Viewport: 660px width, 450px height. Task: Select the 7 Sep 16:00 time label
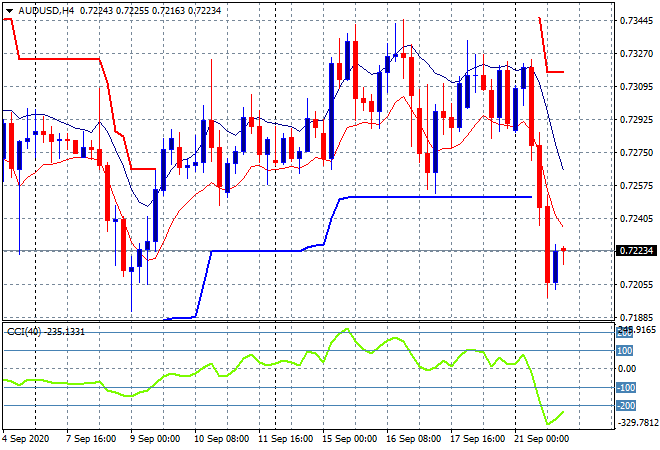pos(91,439)
